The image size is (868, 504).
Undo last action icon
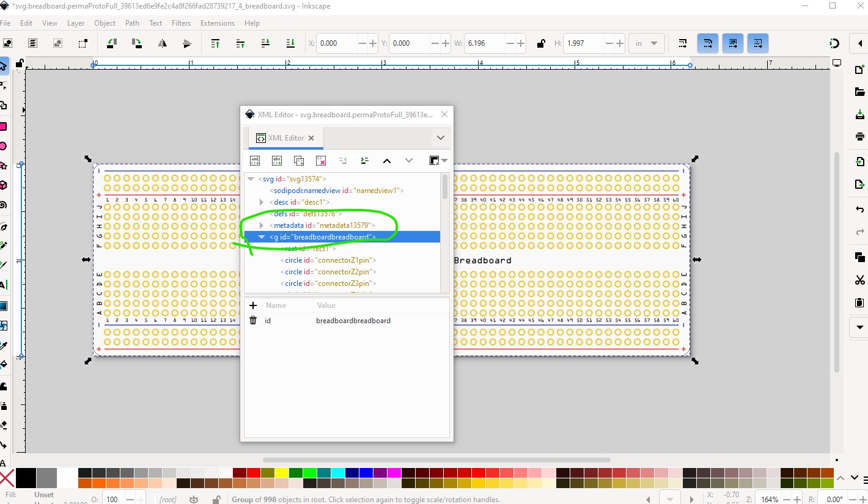(x=859, y=210)
